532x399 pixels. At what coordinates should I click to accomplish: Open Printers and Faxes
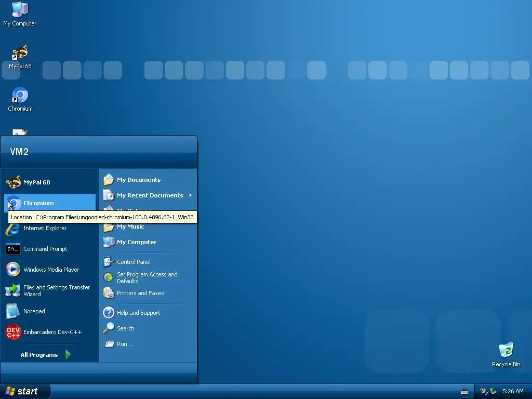coord(148,293)
